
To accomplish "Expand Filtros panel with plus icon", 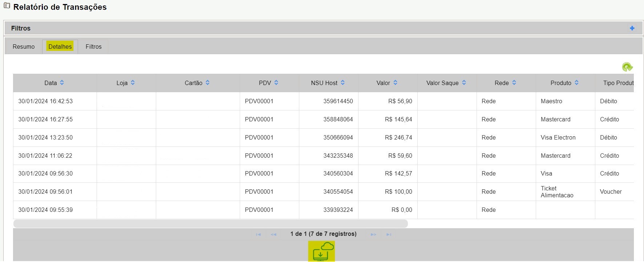I will click(632, 28).
